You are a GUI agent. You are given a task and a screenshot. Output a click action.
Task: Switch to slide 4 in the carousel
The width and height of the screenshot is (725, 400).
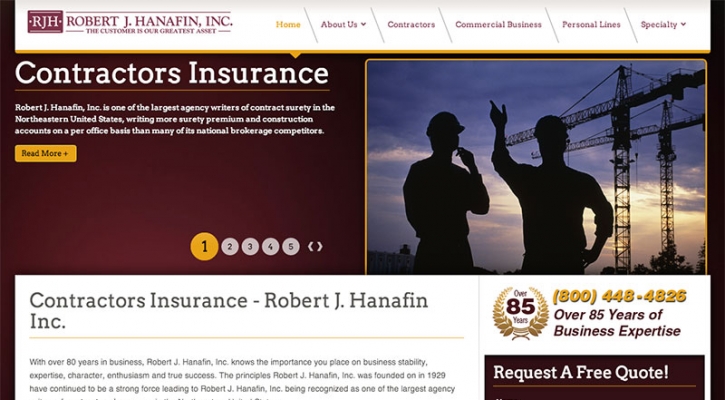click(270, 246)
